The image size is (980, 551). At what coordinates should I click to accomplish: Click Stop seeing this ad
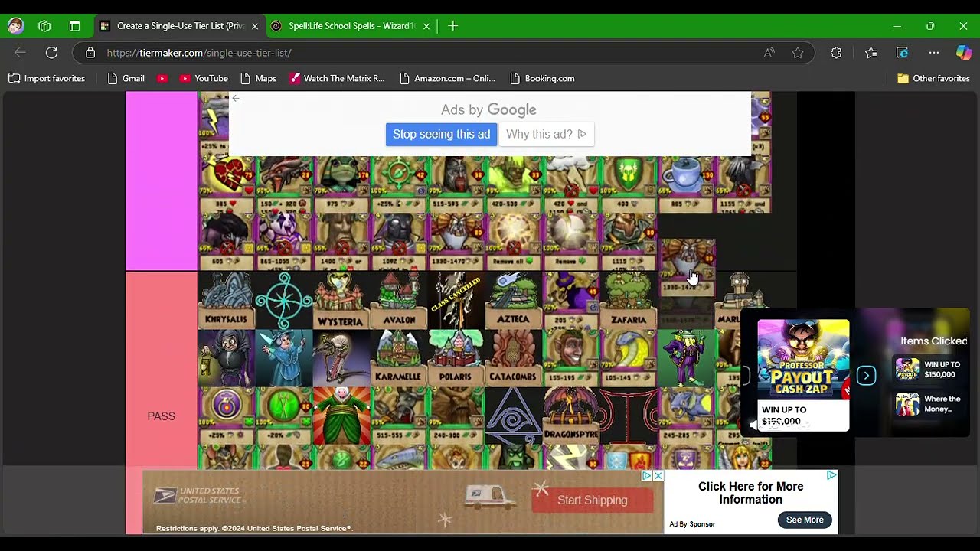point(441,134)
